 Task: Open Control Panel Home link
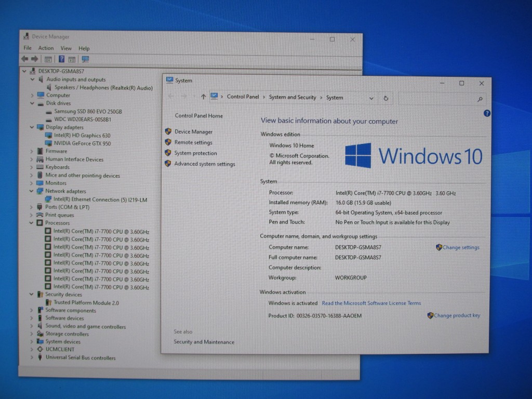[x=199, y=116]
